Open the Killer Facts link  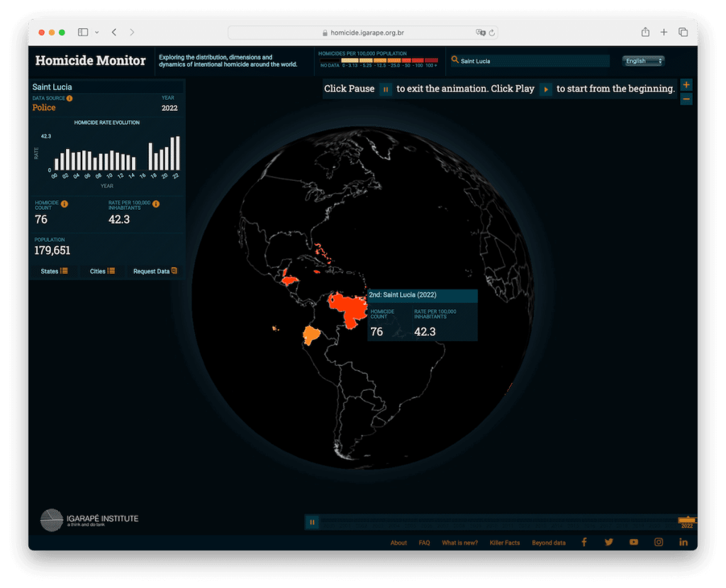tap(504, 543)
